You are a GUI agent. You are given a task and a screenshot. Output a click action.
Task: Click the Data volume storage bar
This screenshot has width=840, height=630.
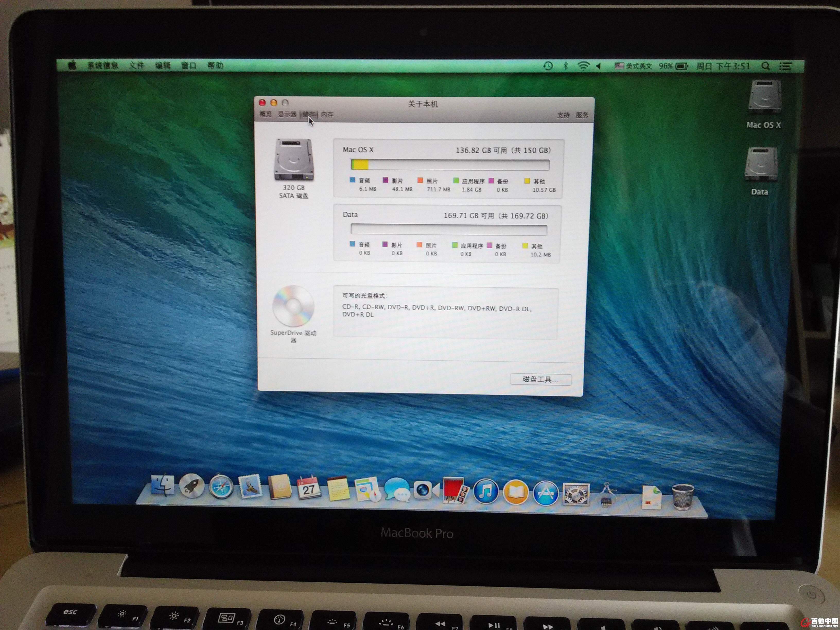(x=449, y=229)
